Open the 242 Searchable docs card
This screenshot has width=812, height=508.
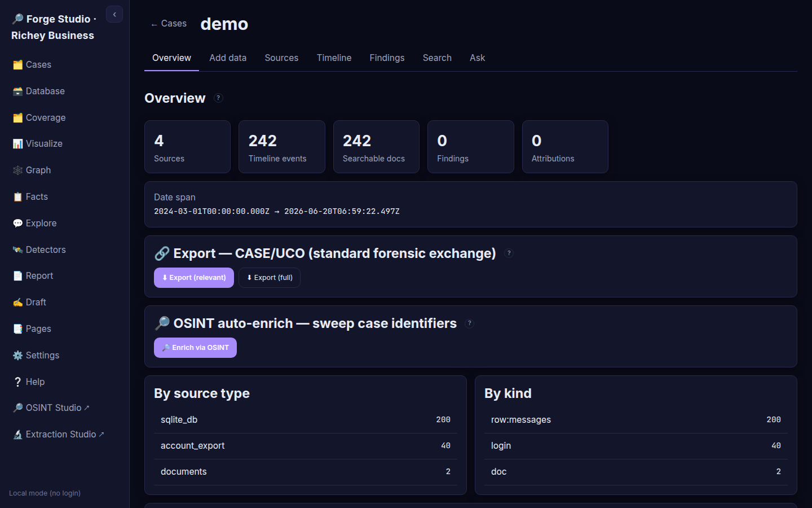tap(376, 147)
